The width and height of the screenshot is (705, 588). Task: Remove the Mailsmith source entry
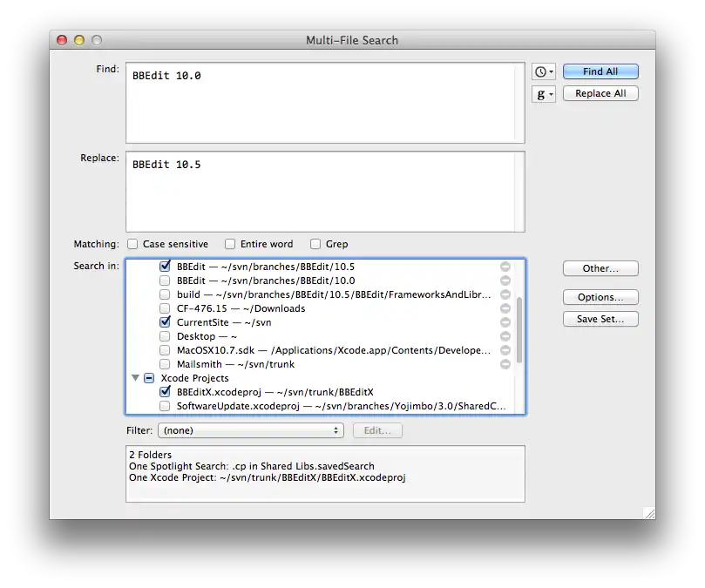[505, 364]
